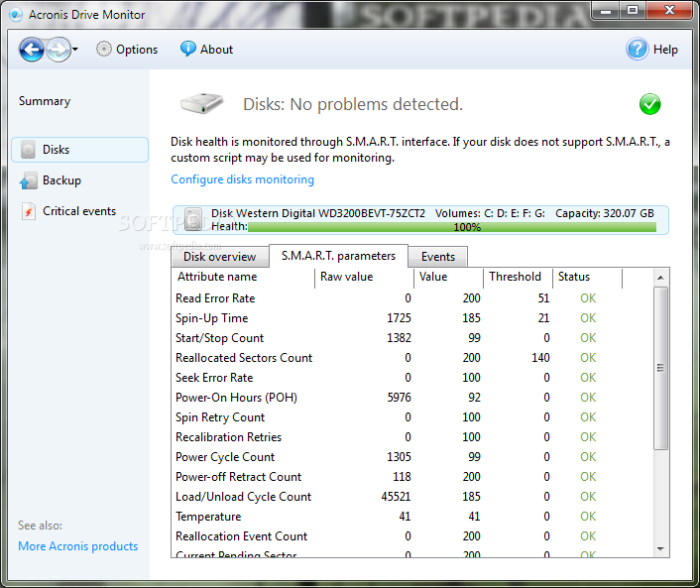Click the Acronis Drive Monitor title icon
700x588 pixels.
click(x=16, y=15)
